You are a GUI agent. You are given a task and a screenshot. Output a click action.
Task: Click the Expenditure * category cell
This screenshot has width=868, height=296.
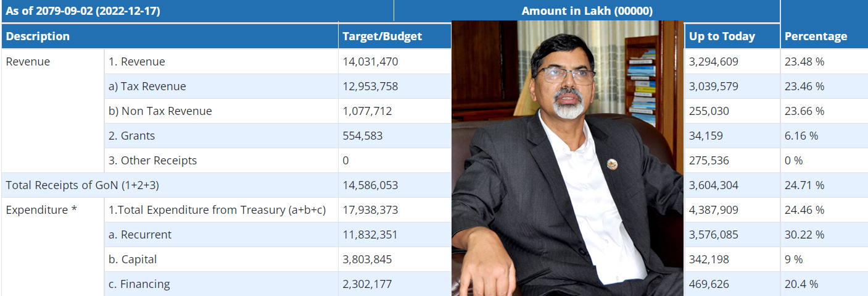pos(41,210)
